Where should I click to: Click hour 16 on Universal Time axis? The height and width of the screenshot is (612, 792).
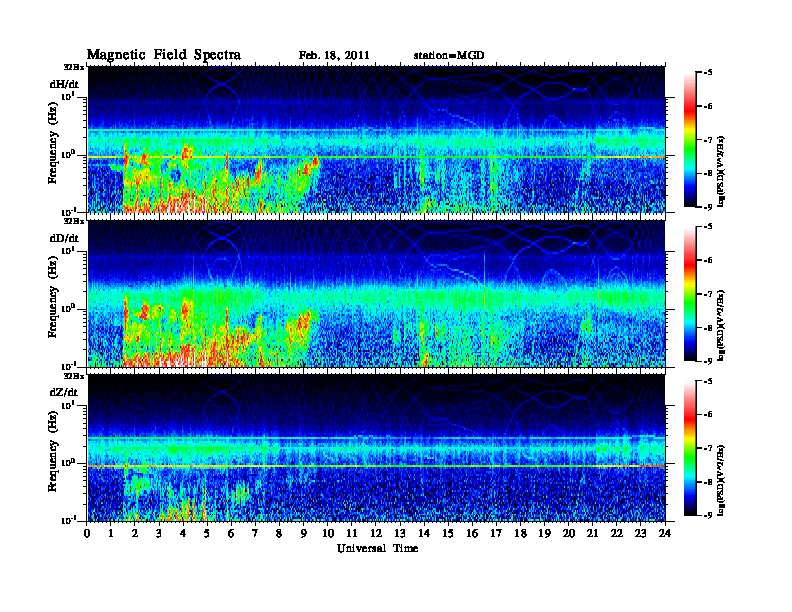472,534
